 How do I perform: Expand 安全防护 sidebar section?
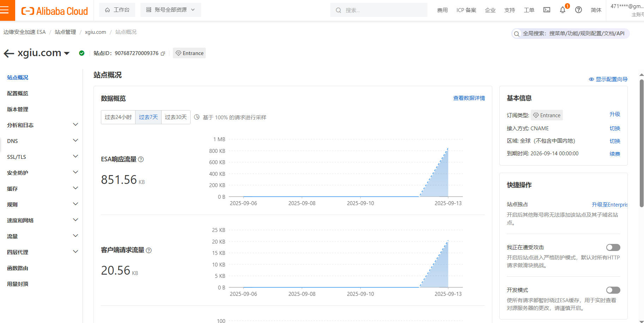point(42,173)
